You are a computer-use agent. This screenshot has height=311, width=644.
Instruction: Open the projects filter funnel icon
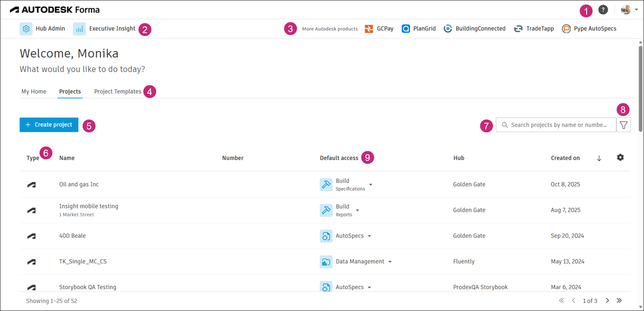tap(624, 125)
